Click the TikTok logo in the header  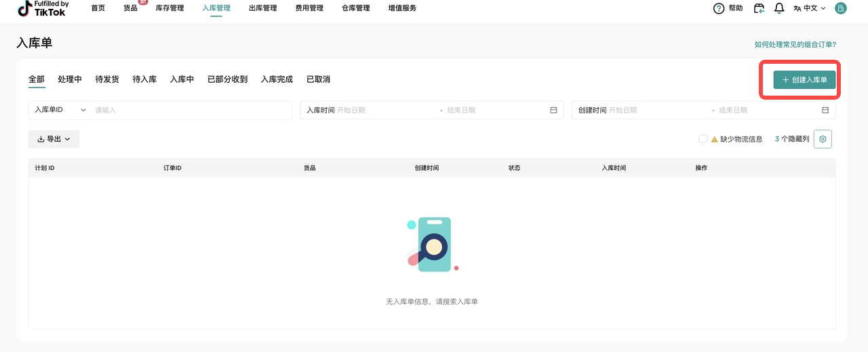(42, 8)
